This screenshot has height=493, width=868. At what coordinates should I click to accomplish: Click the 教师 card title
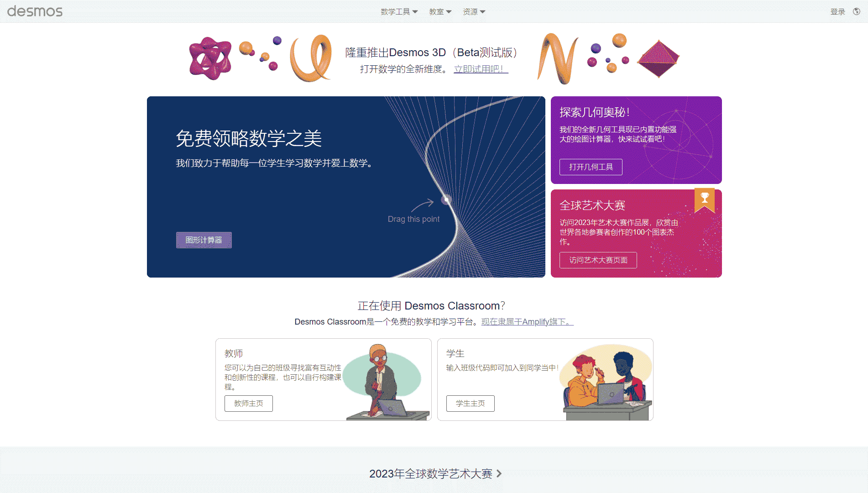pyautogui.click(x=234, y=353)
